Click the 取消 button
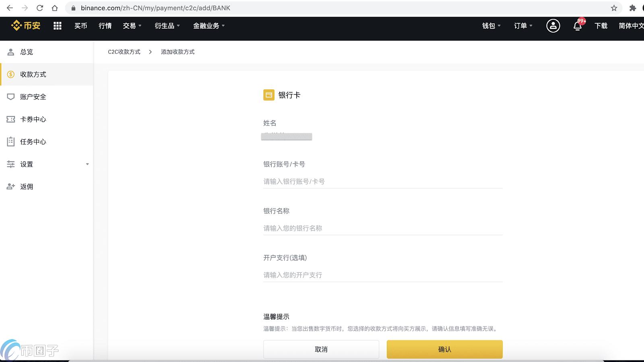Screen dimensions: 644x362 (x=321, y=349)
